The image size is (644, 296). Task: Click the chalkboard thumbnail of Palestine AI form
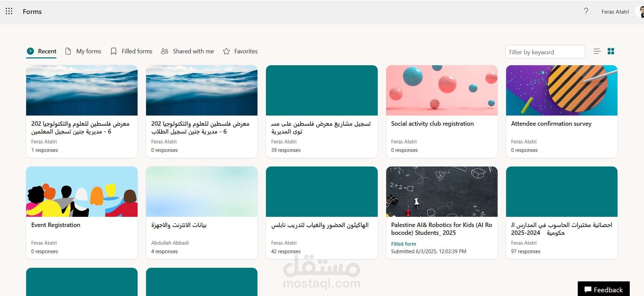(x=442, y=192)
